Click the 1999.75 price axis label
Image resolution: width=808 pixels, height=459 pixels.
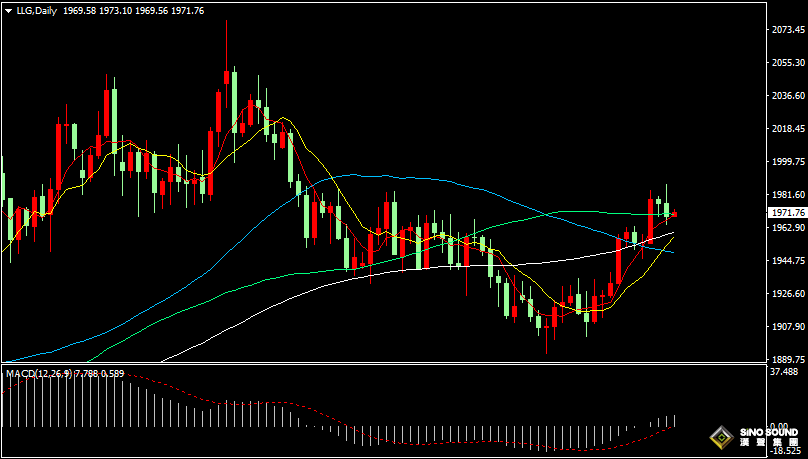pyautogui.click(x=788, y=162)
